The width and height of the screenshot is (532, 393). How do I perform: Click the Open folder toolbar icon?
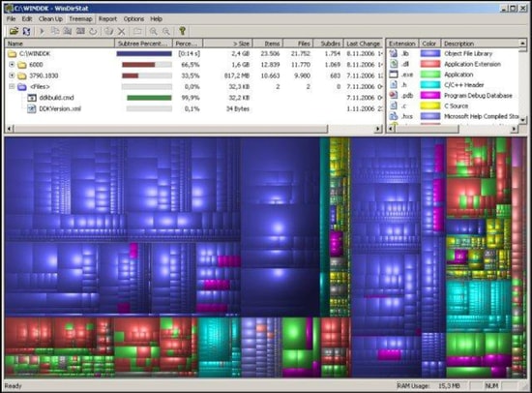(x=14, y=32)
